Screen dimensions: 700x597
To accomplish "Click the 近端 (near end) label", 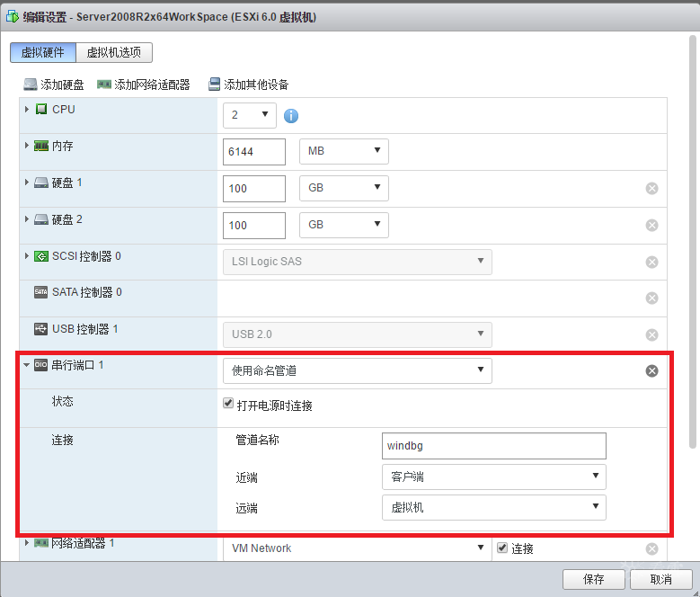I will pyautogui.click(x=246, y=478).
